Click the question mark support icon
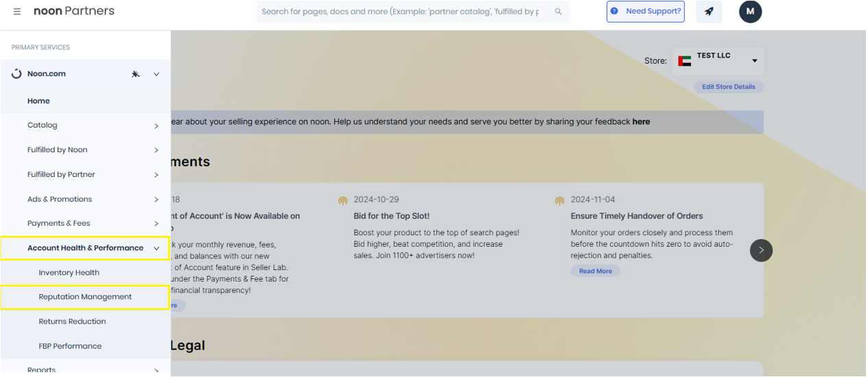This screenshot has height=377, width=868. (614, 12)
